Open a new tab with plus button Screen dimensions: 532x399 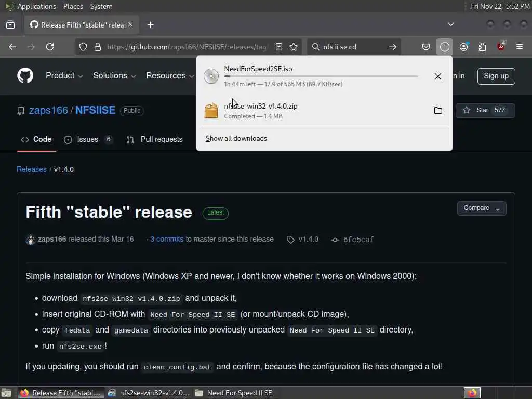[x=151, y=25]
